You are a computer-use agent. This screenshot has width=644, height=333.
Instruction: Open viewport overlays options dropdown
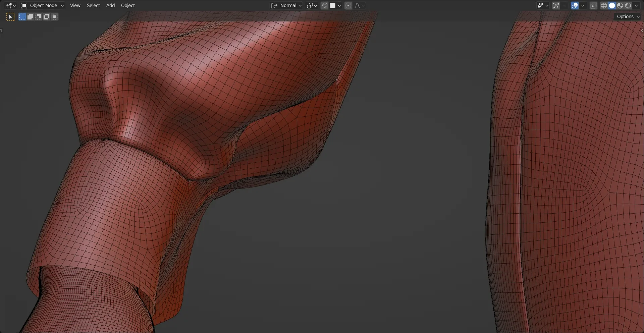[583, 5]
